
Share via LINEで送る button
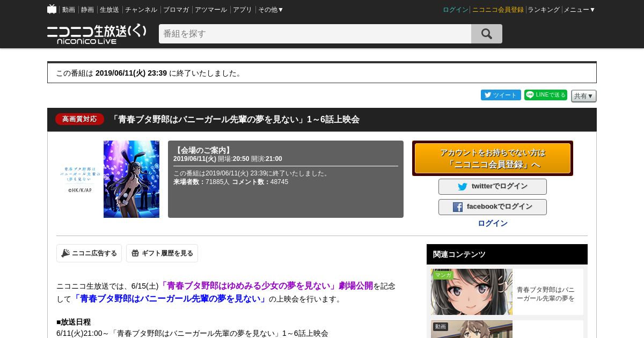coord(546,95)
